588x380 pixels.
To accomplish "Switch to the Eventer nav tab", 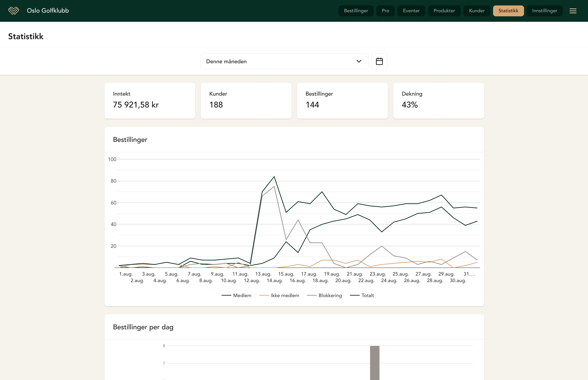I will (411, 11).
